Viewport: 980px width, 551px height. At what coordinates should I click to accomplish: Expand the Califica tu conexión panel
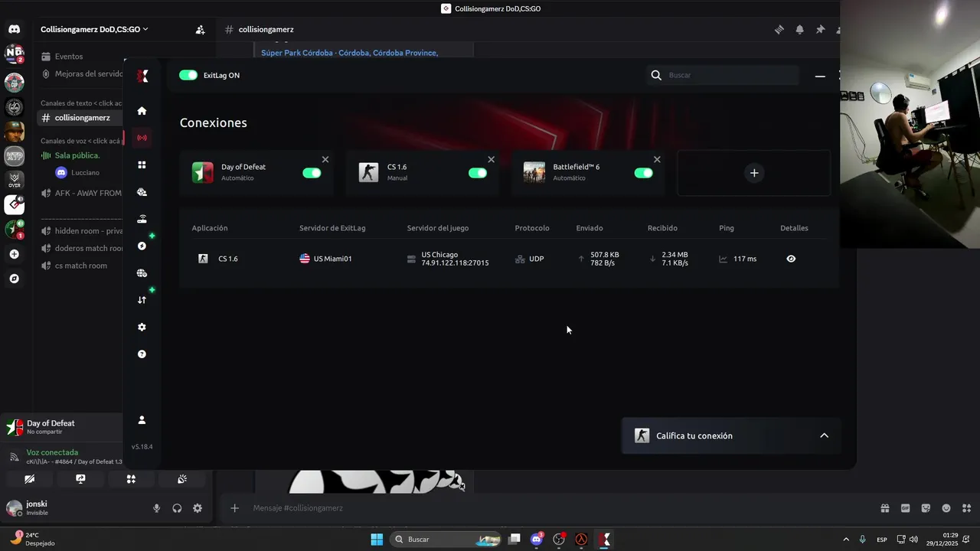[x=825, y=435]
